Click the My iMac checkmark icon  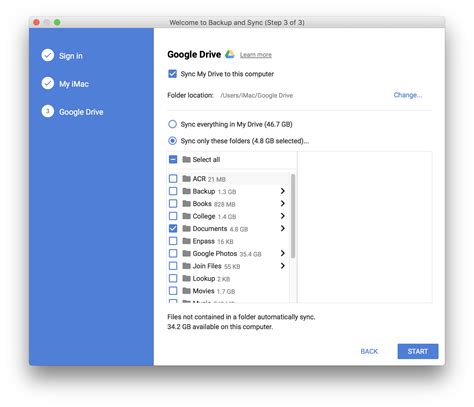tap(48, 83)
